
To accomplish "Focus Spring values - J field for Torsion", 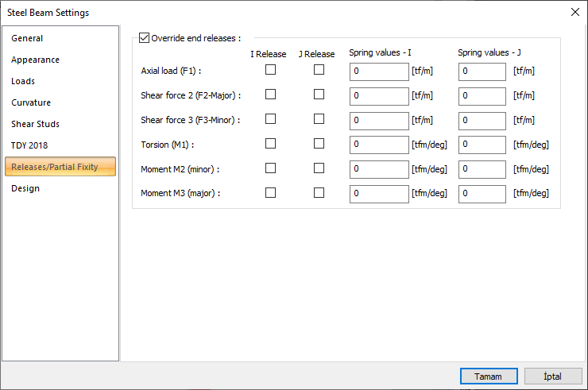I will click(482, 145).
